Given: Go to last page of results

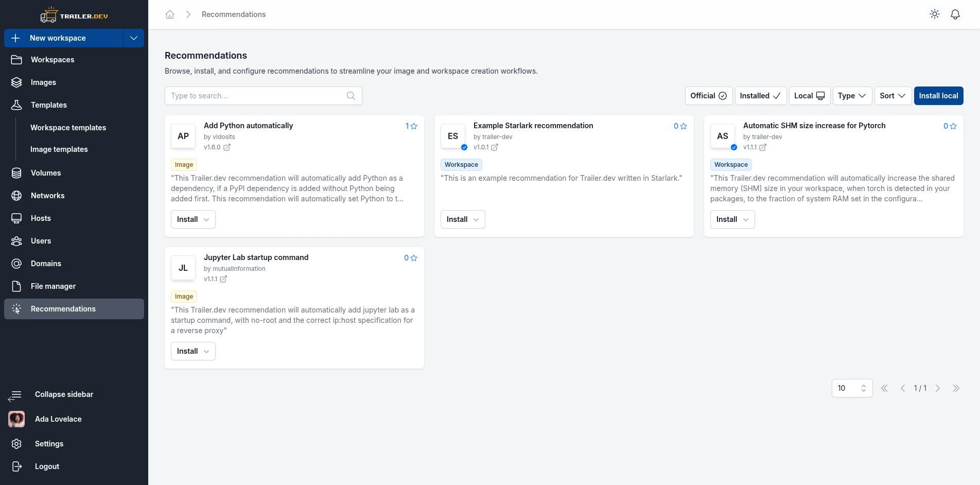Looking at the screenshot, I should coord(956,388).
